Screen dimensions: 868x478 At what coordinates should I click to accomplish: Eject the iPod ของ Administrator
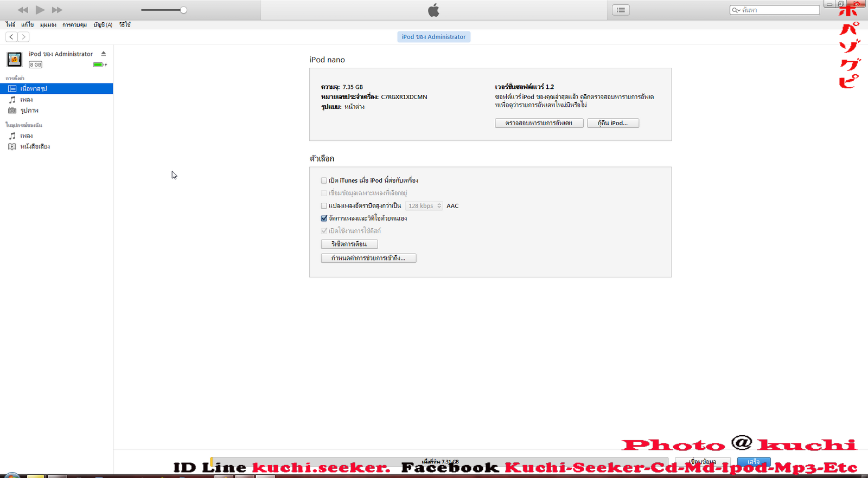click(103, 54)
